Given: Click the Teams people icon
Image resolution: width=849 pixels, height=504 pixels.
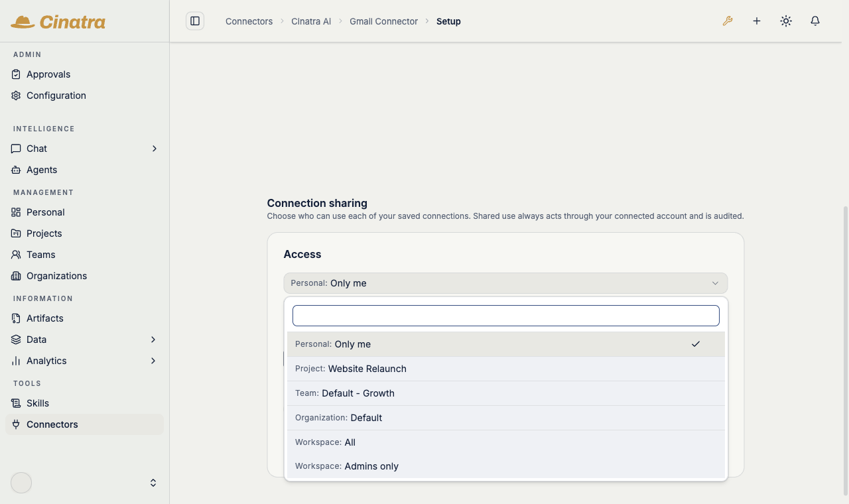Looking at the screenshot, I should [16, 255].
